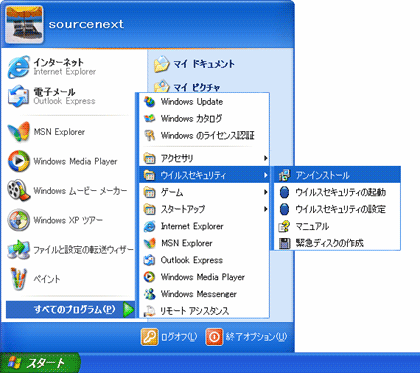Open マイ ドキュメント folder
Screen dimensions: 420x373
(195, 64)
